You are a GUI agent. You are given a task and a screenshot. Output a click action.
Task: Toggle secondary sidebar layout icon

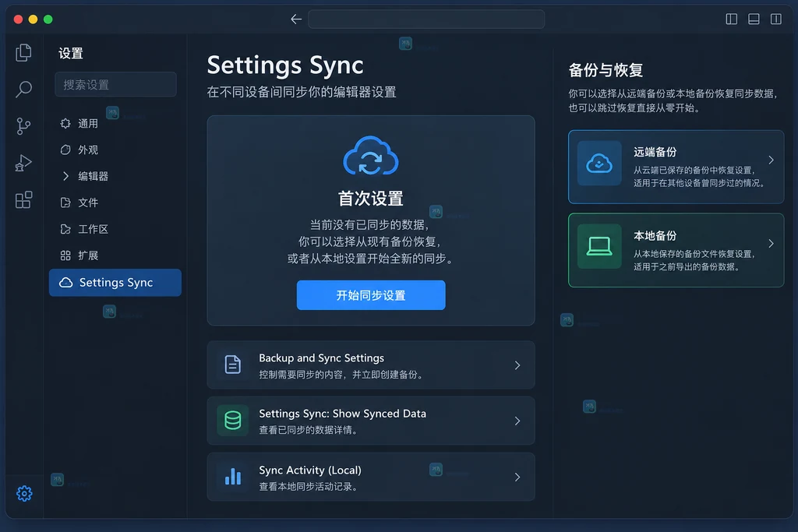pyautogui.click(x=776, y=19)
